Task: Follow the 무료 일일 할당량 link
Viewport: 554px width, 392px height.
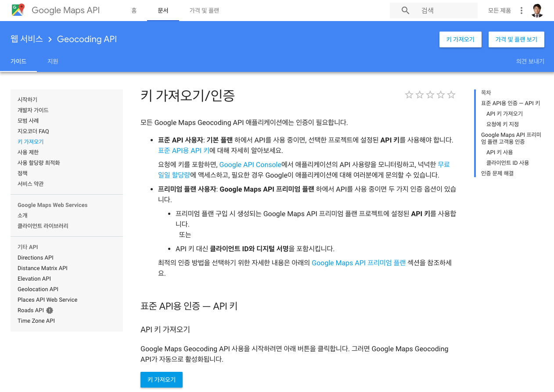Action: 304,170
